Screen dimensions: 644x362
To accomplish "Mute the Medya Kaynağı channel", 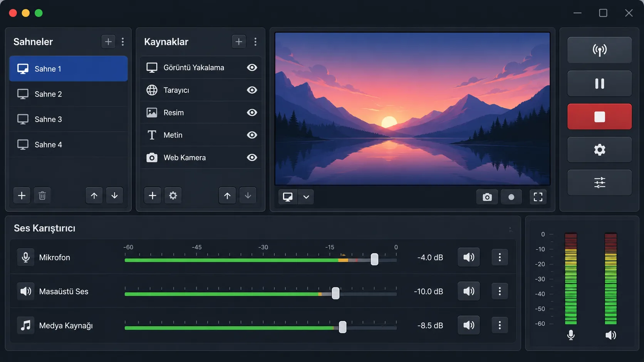I will (x=469, y=325).
